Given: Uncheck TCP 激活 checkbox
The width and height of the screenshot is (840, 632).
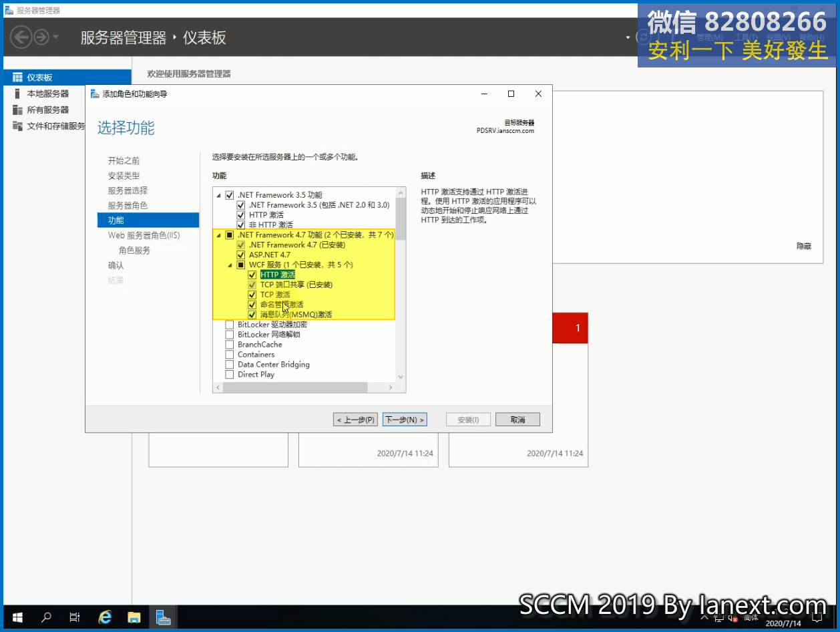Looking at the screenshot, I should (252, 295).
